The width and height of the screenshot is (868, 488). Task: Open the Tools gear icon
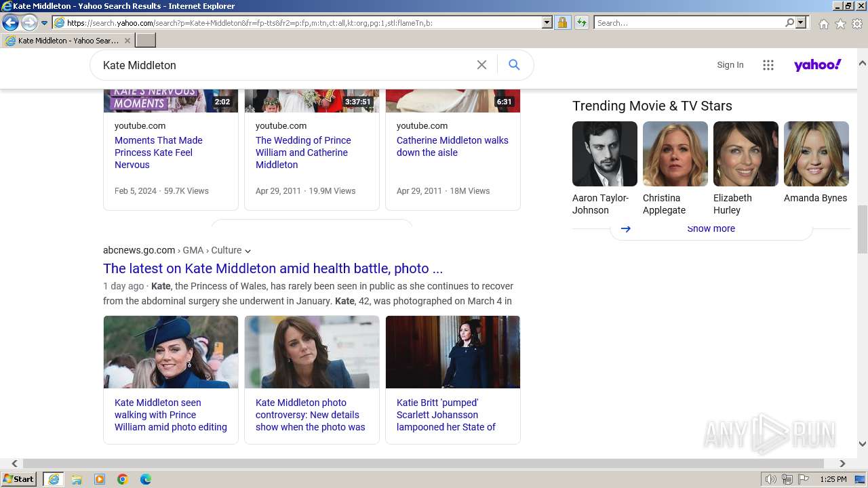(x=857, y=24)
